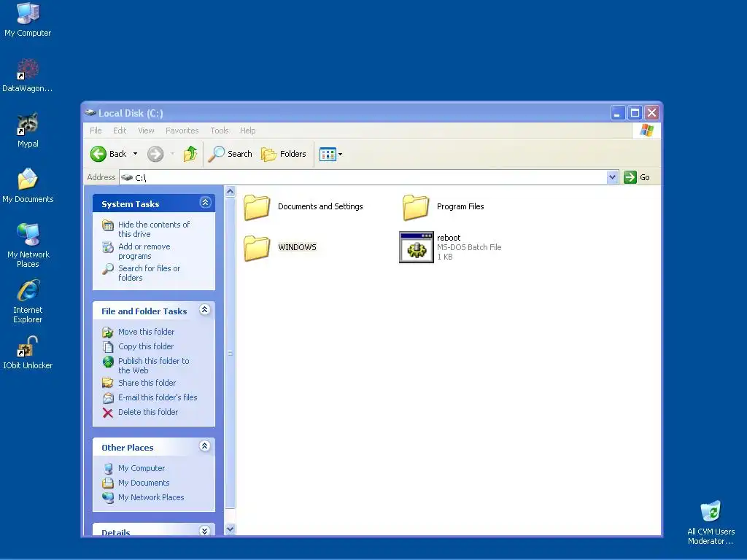The height and width of the screenshot is (560, 747).
Task: Click the Local Disk (C:) title bar icon
Action: 90,113
